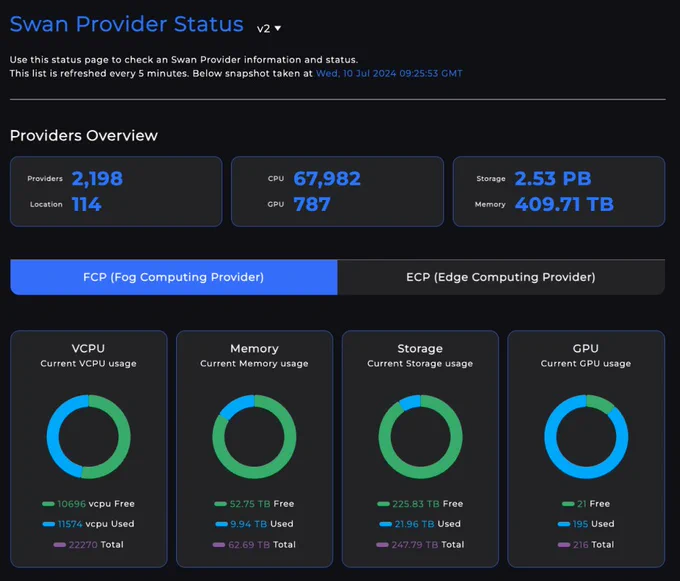Click the '11574 vcpu Used' text
This screenshot has width=680, height=581.
coord(96,524)
